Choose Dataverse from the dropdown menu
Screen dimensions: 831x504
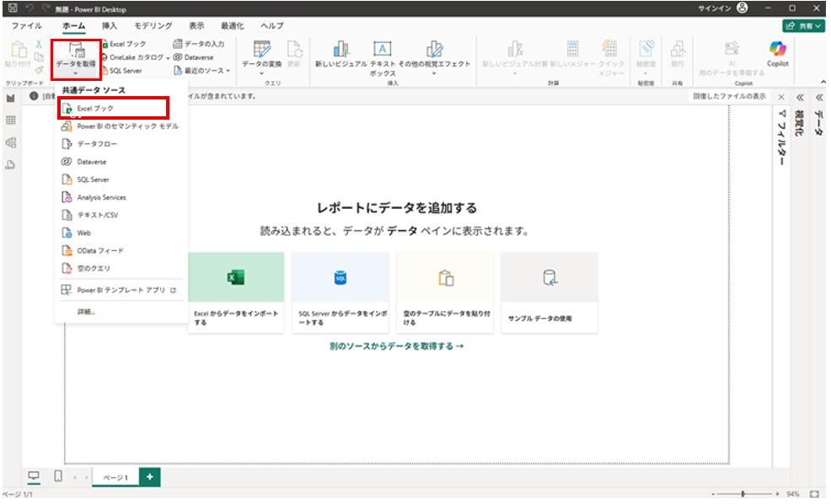[x=121, y=162]
